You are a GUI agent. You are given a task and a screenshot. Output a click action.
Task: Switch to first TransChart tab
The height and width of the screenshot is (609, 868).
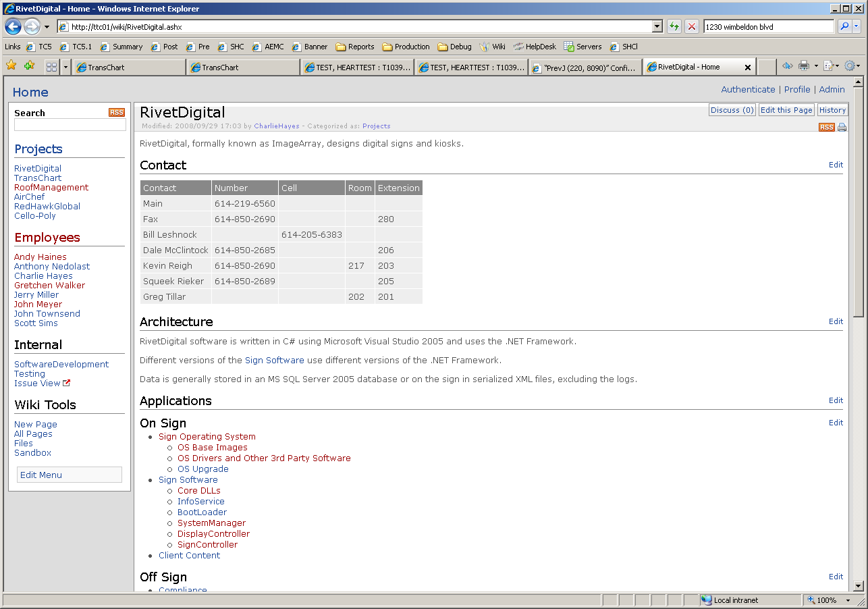128,68
